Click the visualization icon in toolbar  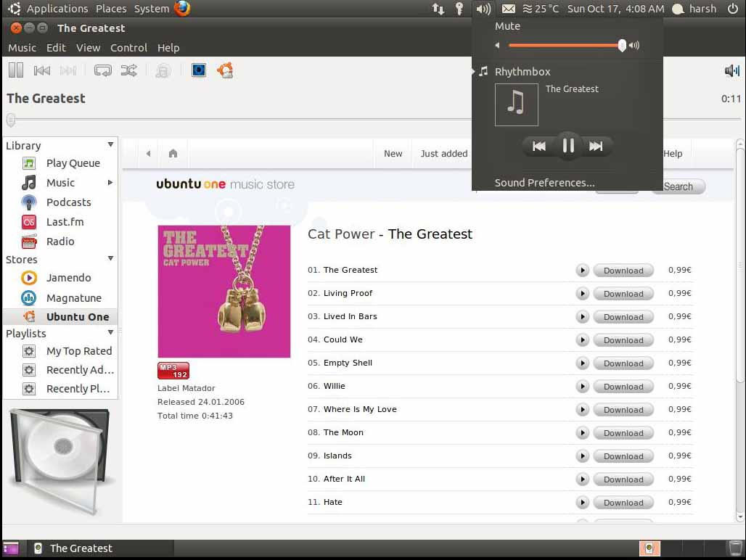198,70
